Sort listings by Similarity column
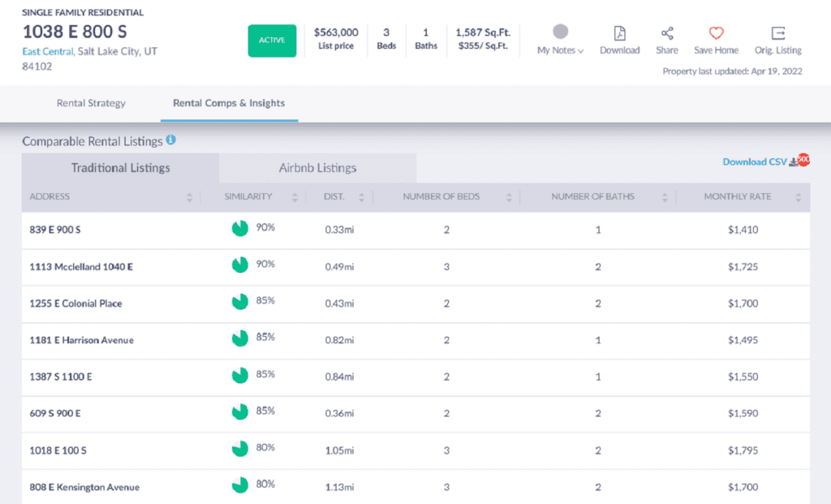The width and height of the screenshot is (831, 504). click(295, 197)
